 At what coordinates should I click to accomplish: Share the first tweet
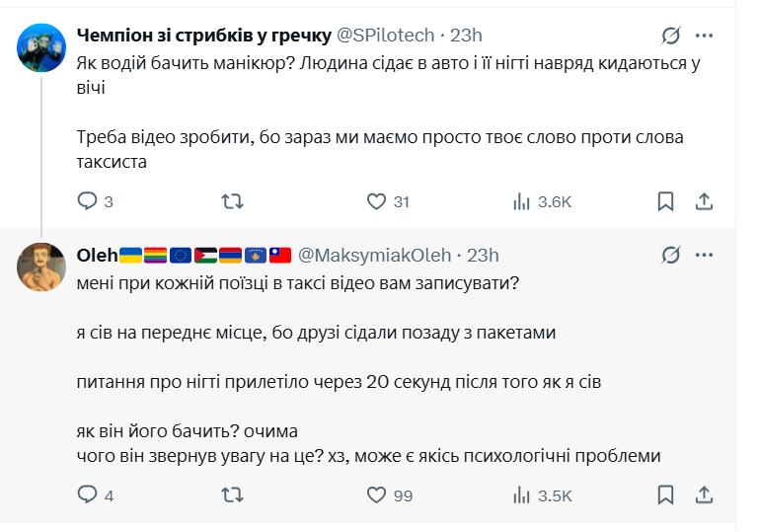point(704,201)
